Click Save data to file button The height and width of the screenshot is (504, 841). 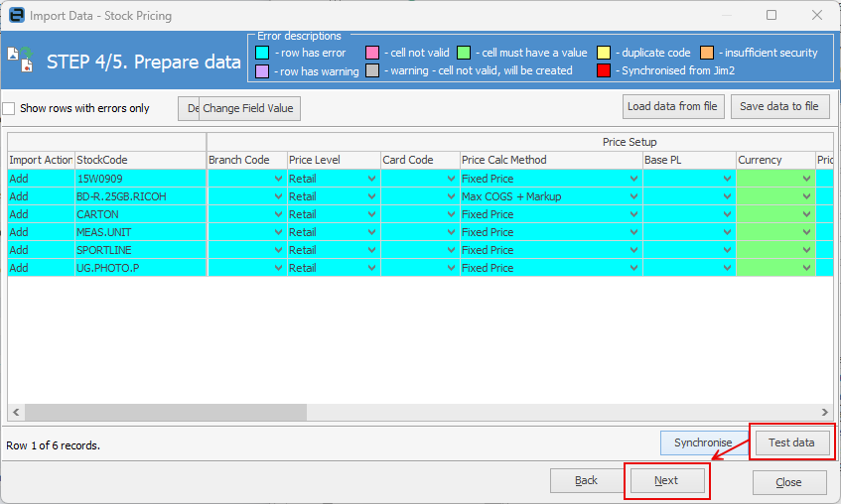point(779,106)
